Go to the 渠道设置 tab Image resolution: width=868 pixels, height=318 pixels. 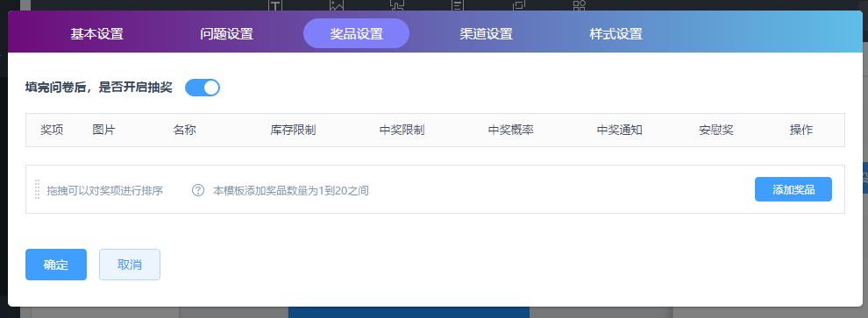point(486,34)
